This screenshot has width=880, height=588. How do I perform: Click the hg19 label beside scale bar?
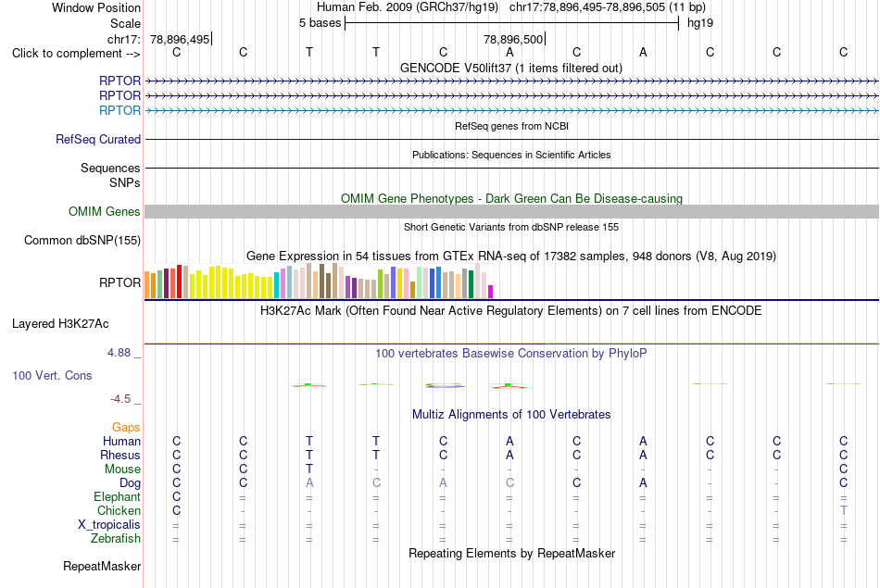pos(700,23)
